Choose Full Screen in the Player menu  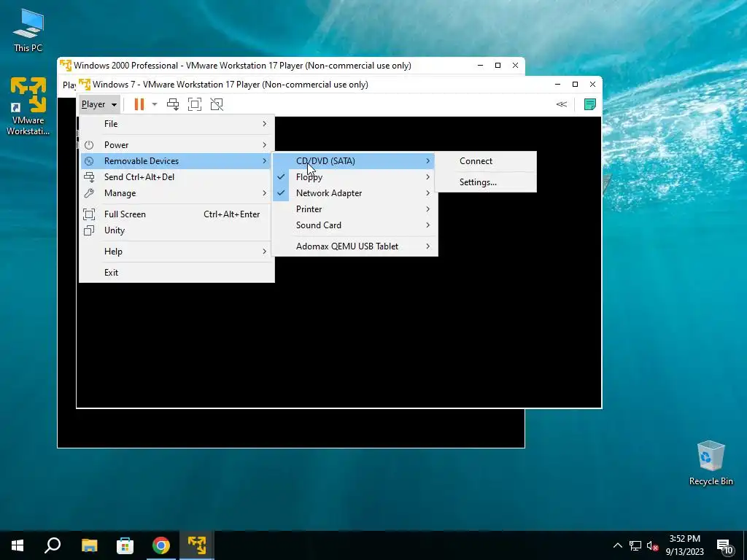(177, 214)
